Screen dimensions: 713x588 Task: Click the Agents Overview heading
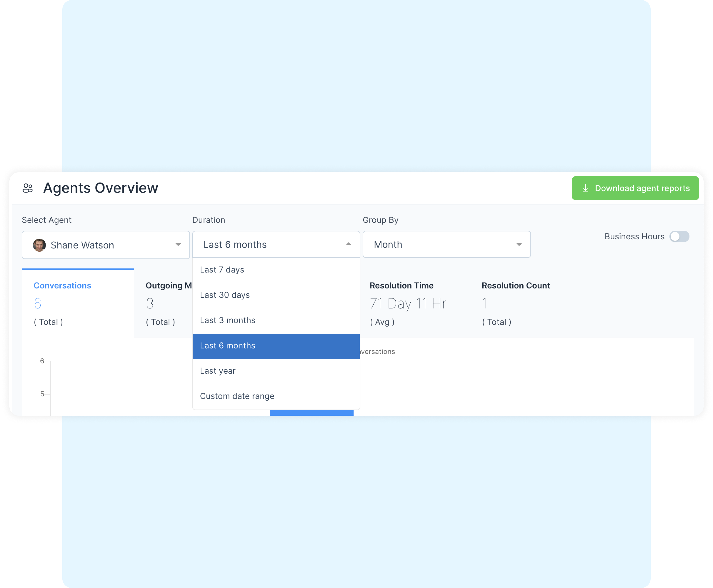(101, 188)
